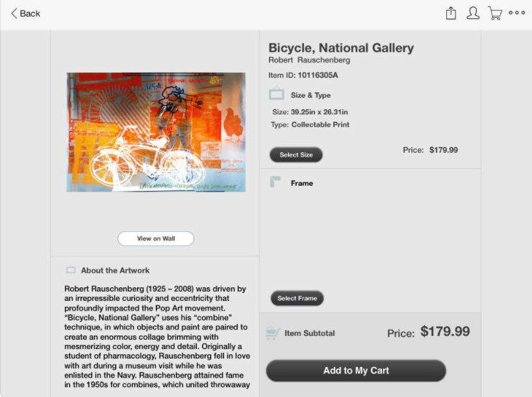
Task: Tap the share icon in top bar
Action: point(451,13)
